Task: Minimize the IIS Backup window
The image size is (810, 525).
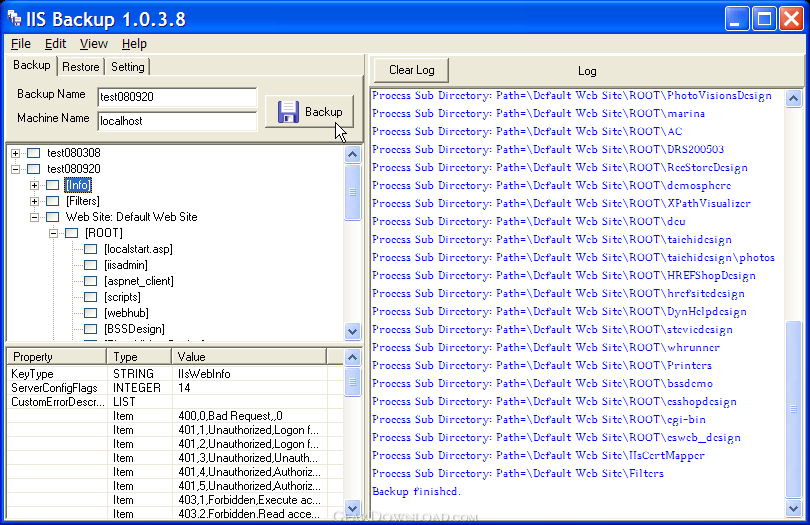Action: 737,20
